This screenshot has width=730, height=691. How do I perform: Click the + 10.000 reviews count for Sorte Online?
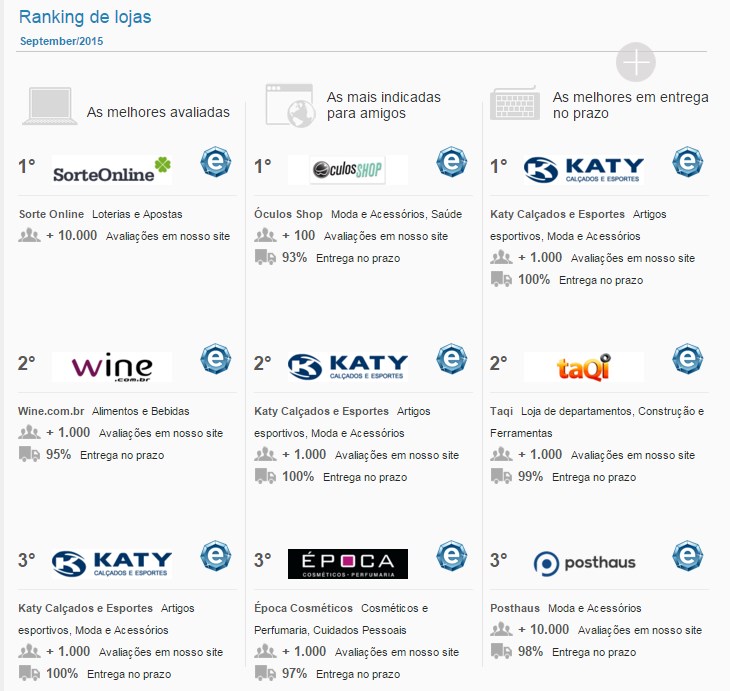(72, 235)
